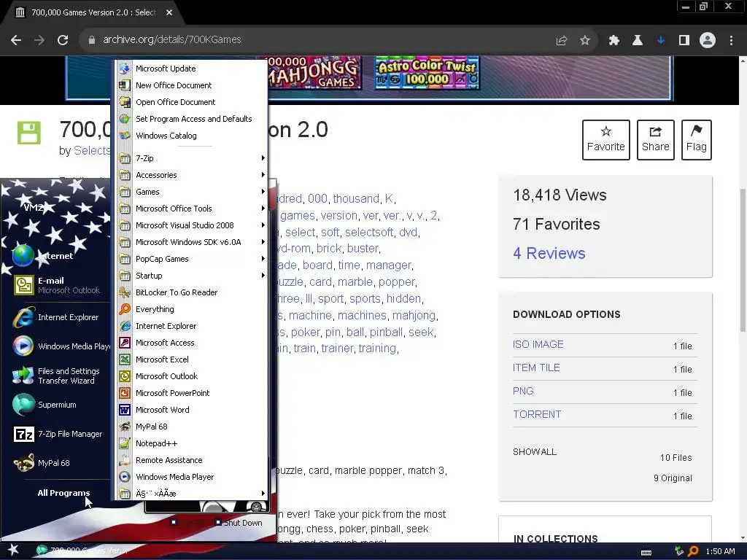The image size is (747, 560).
Task: Expand PopCap Games folder
Action: pos(192,259)
